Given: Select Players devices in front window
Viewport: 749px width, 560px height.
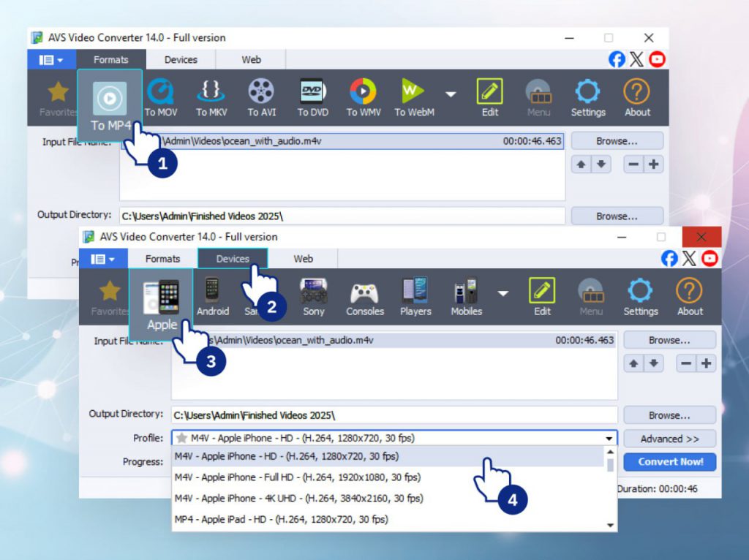Looking at the screenshot, I should (x=415, y=297).
